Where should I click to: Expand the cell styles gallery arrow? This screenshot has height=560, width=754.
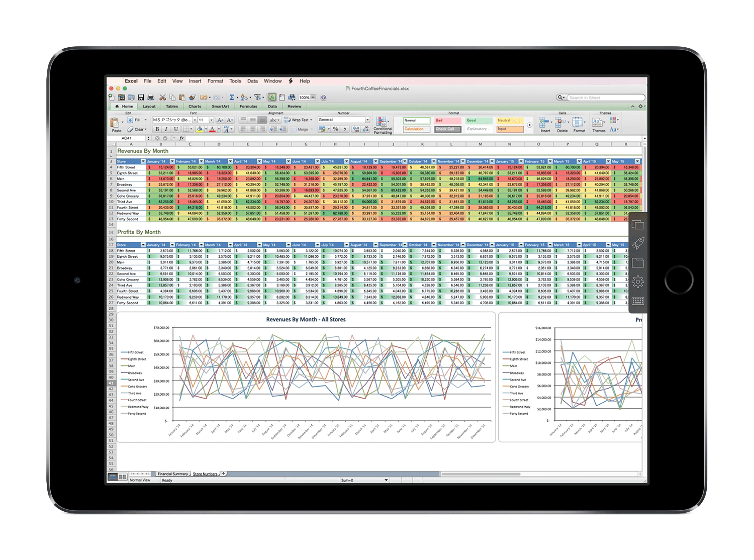point(529,125)
